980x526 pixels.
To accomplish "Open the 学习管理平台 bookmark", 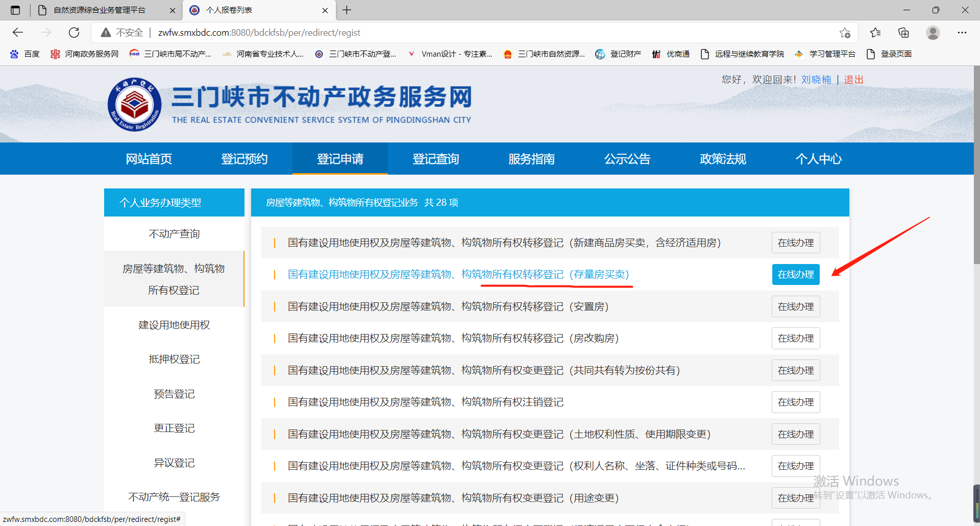I will (x=825, y=54).
